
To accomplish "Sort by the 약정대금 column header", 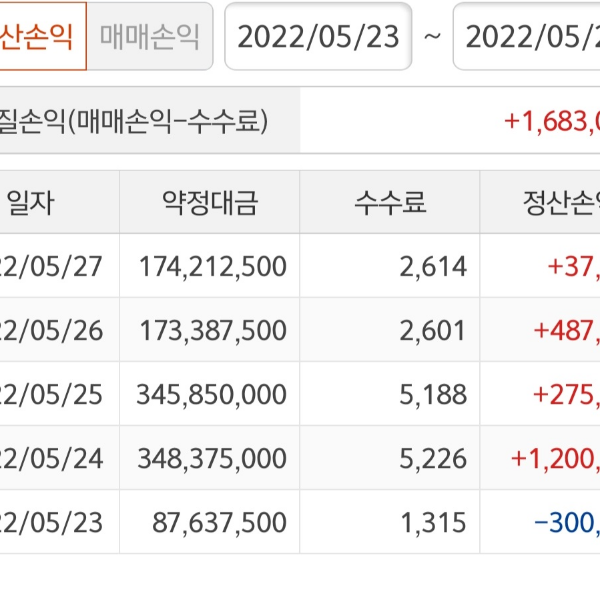I will coord(210,203).
